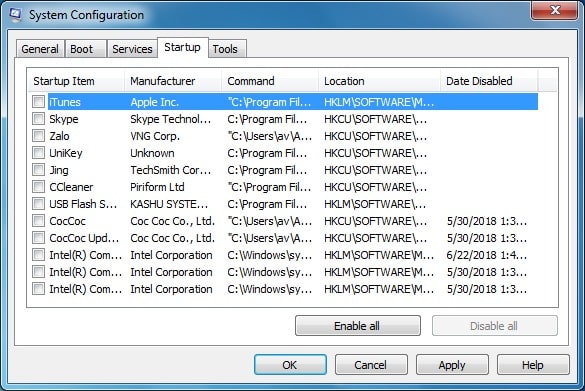Switch to the Services tab
The image size is (585, 391).
tap(132, 49)
